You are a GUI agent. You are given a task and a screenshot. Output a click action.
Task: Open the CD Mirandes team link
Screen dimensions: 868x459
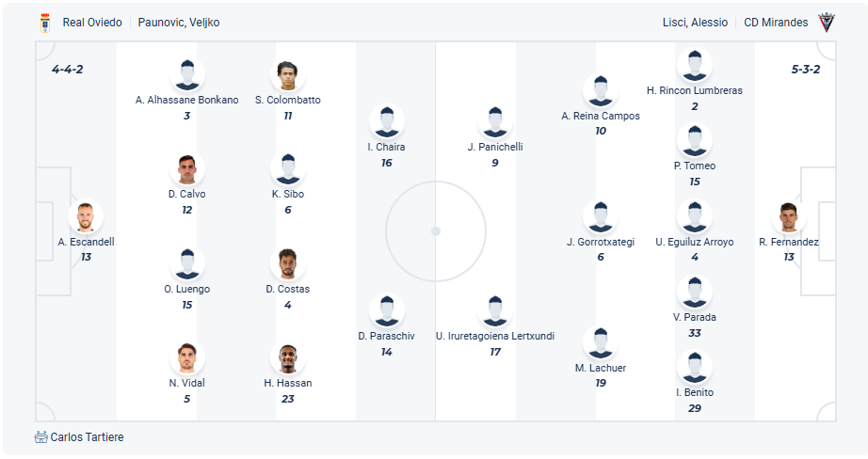point(776,23)
